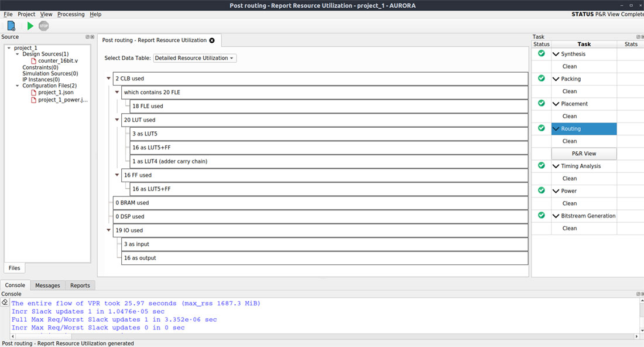Viewport: 644px width, 347px height.
Task: Click the Placement green status check icon
Action: pyautogui.click(x=542, y=103)
